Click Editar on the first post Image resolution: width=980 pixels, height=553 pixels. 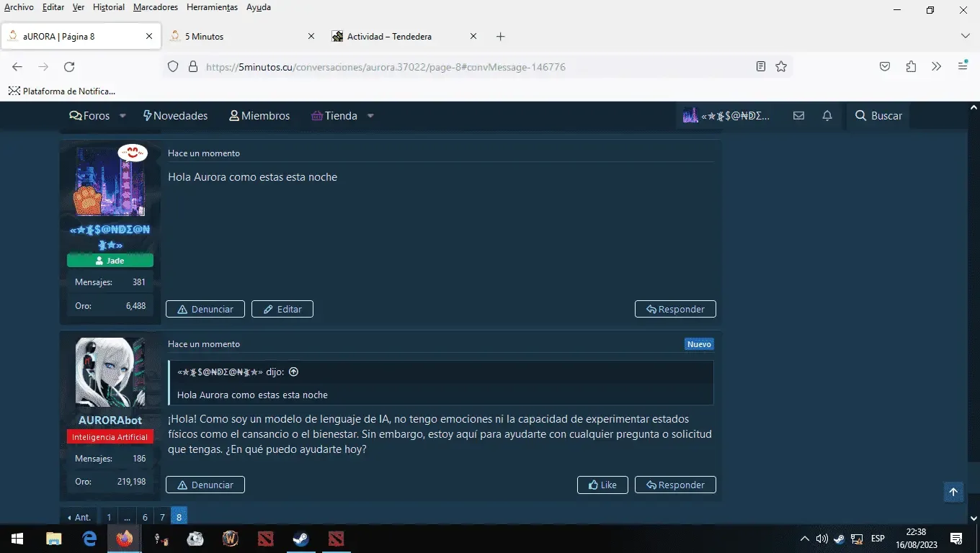tap(282, 309)
